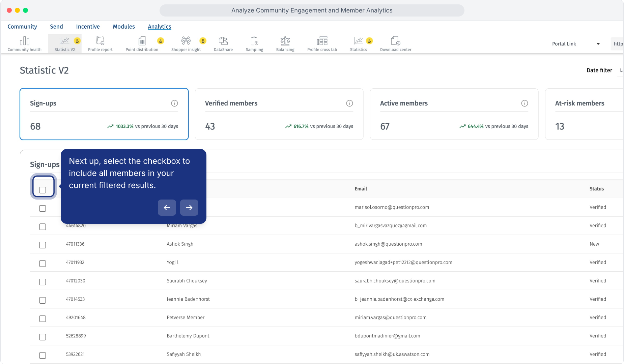Open the Profile report icon
The height and width of the screenshot is (364, 624).
pos(100,41)
